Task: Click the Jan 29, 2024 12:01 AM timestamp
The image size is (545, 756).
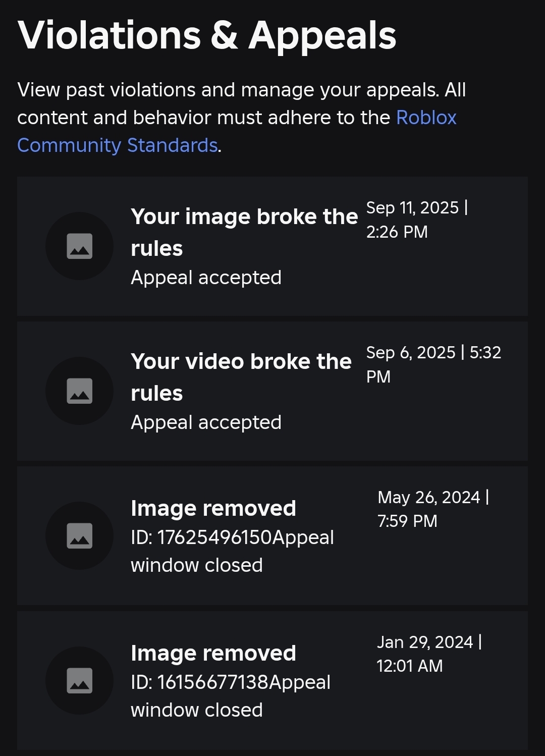Action: pos(430,654)
